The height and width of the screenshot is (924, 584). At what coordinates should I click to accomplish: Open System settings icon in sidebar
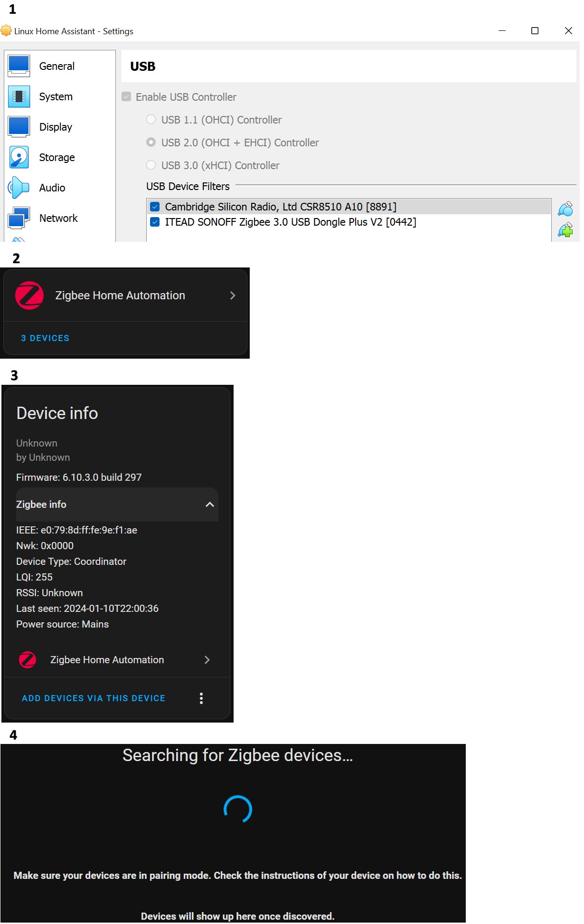pos(19,96)
